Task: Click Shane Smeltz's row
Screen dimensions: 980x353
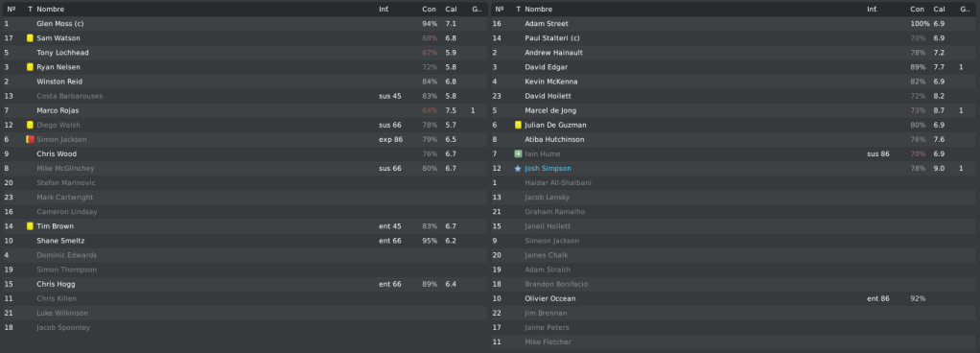Action: pyautogui.click(x=245, y=241)
